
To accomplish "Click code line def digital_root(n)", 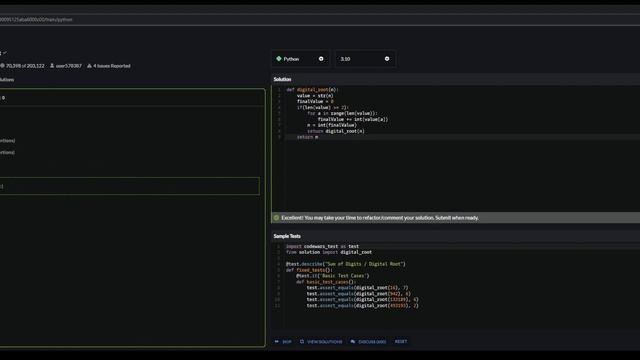I will [312, 89].
